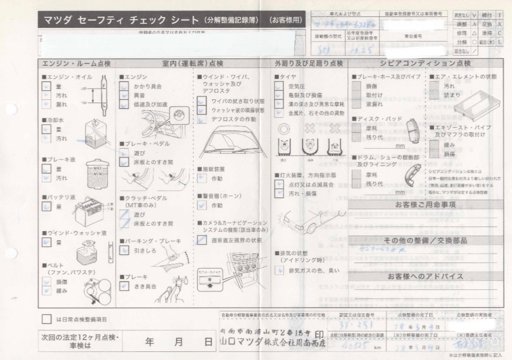Click the disc brake pad illustration

(414, 131)
